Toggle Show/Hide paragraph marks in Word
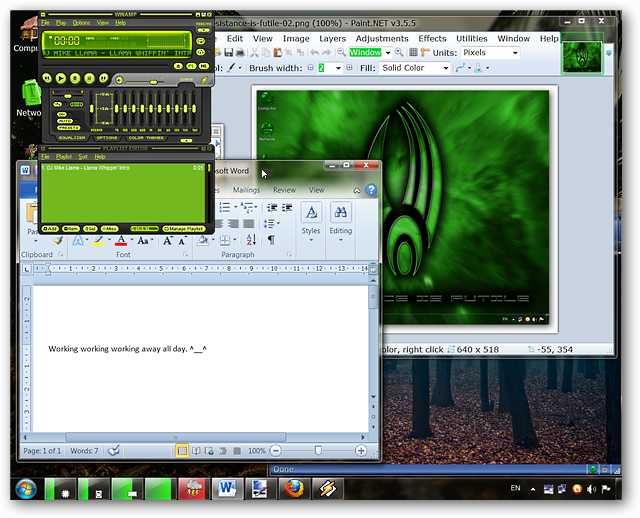The width and height of the screenshot is (640, 518). (271, 240)
